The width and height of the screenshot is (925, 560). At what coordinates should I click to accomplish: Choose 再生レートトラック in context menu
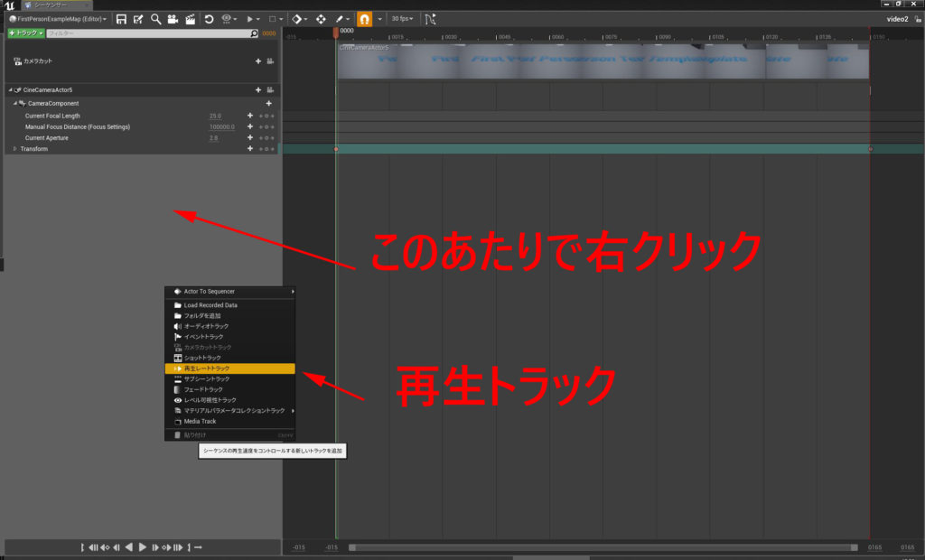point(229,369)
